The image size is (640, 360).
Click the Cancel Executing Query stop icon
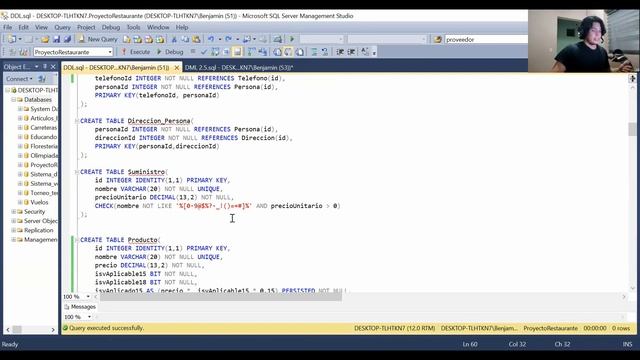(x=193, y=52)
